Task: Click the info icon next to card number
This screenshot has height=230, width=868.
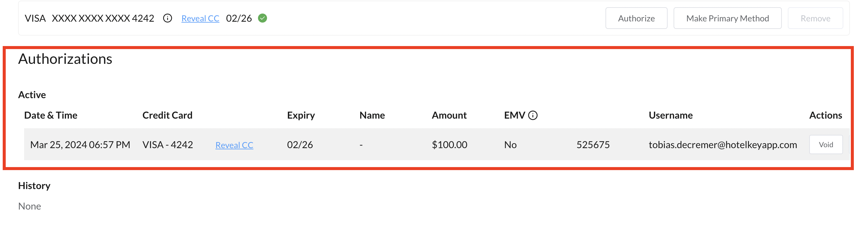Action: click(x=168, y=18)
